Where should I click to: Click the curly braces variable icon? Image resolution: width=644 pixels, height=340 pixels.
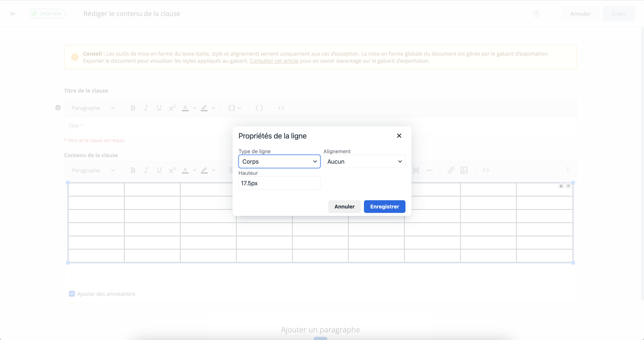click(x=259, y=108)
